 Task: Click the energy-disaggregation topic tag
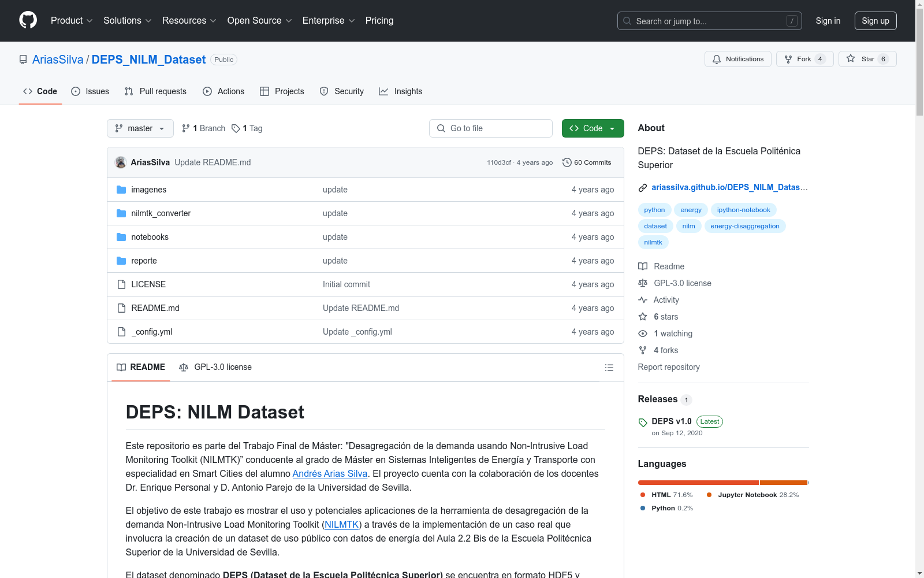tap(745, 226)
